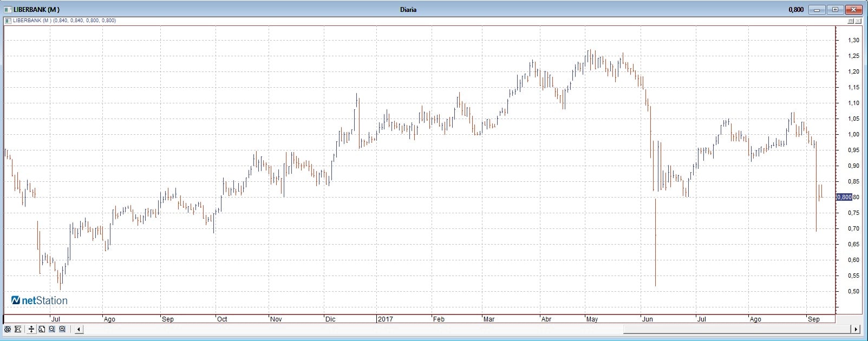Click the zoom out magnifier icon
Image resolution: width=868 pixels, height=341 pixels.
(x=52, y=329)
